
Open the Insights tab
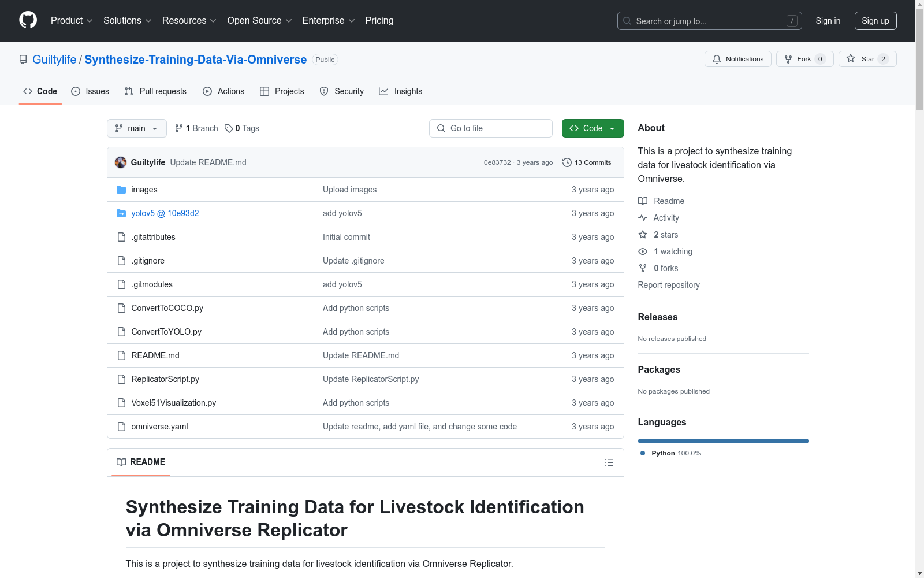click(400, 91)
